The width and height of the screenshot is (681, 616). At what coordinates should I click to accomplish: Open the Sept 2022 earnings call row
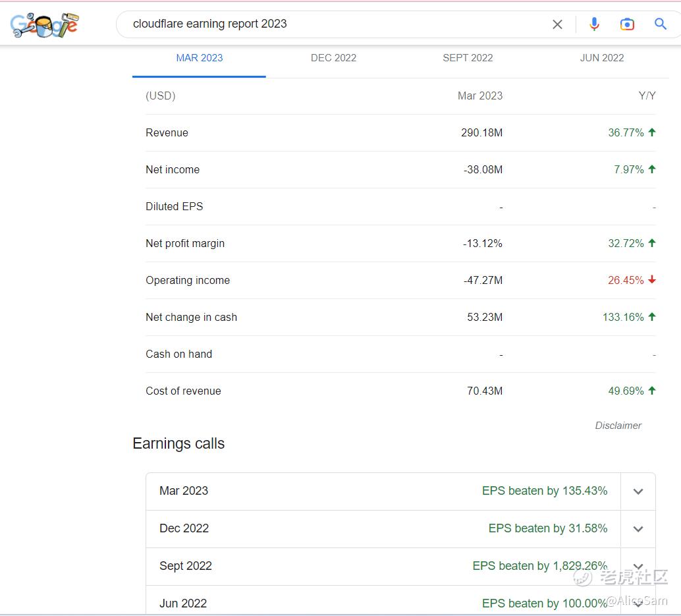(x=400, y=567)
